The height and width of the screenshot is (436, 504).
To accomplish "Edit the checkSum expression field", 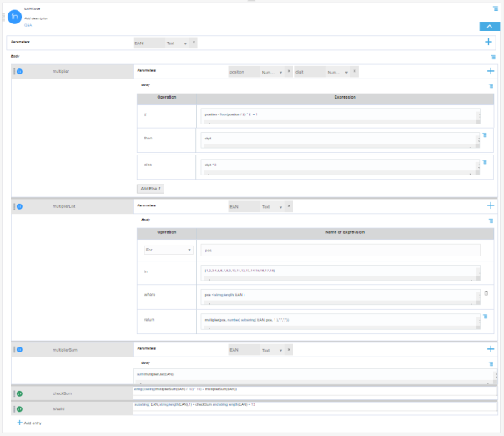I will (x=315, y=391).
